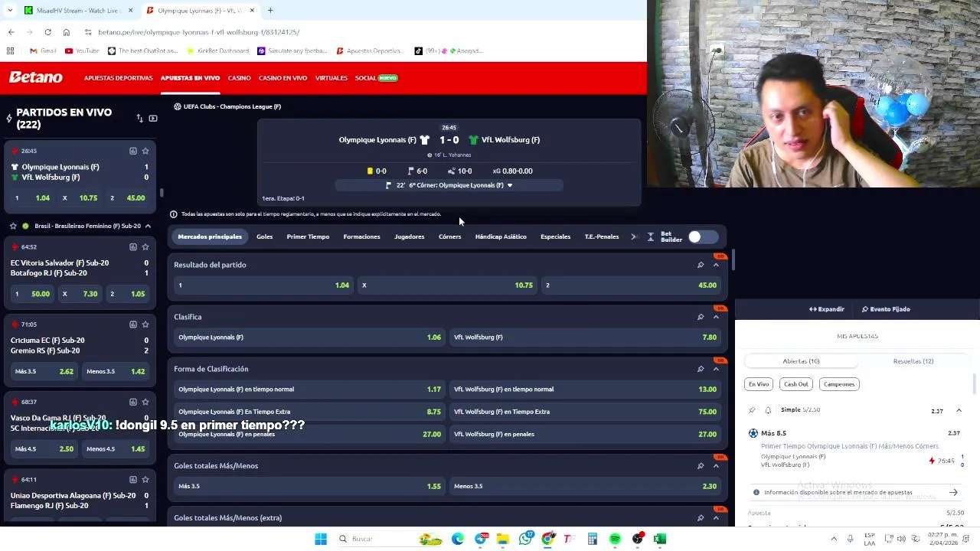Favorite the Criciuma EC match

coord(145,324)
